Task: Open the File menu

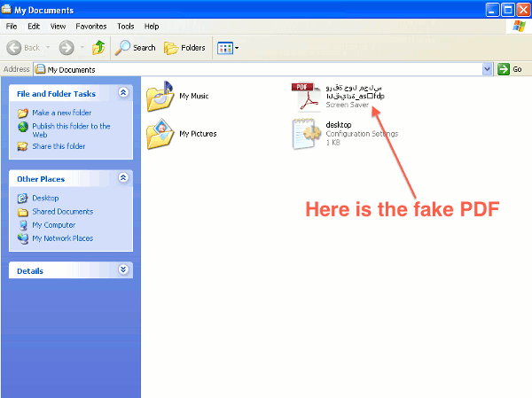Action: [x=12, y=26]
